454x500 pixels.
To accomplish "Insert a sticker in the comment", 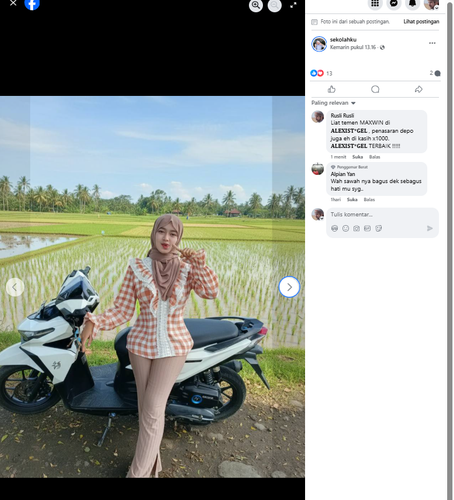I will click(x=378, y=228).
